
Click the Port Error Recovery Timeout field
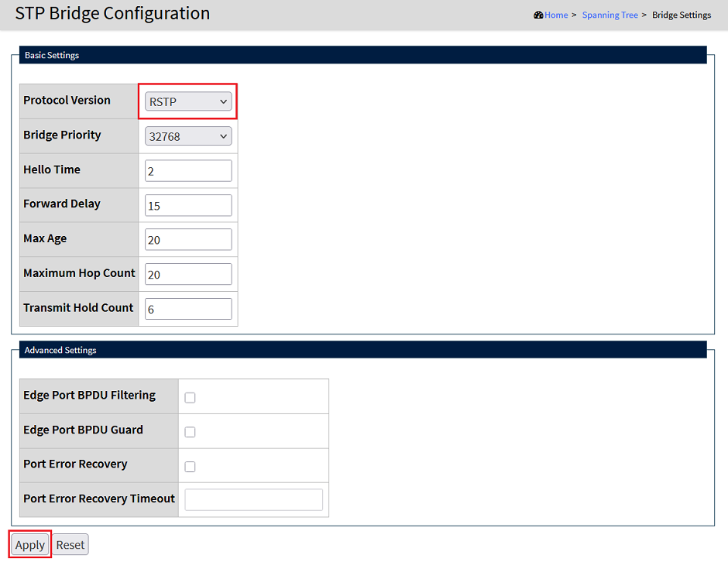tap(253, 500)
